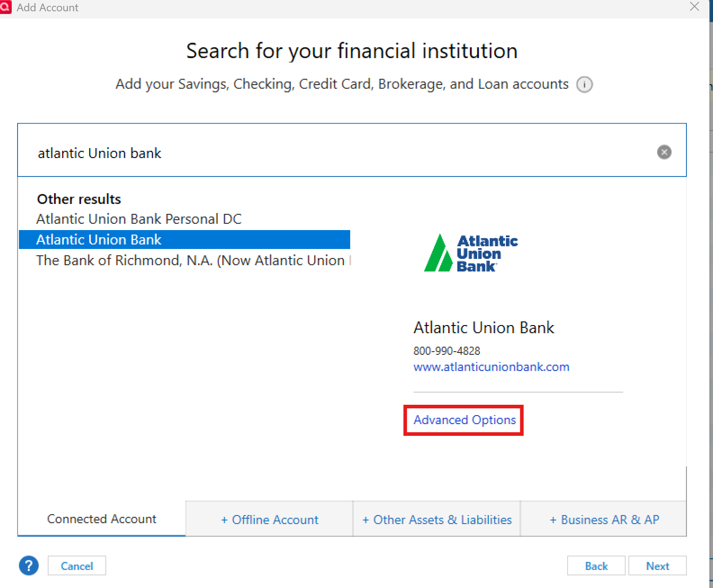Click the Back button
Screen dimensions: 713x588
coord(596,565)
